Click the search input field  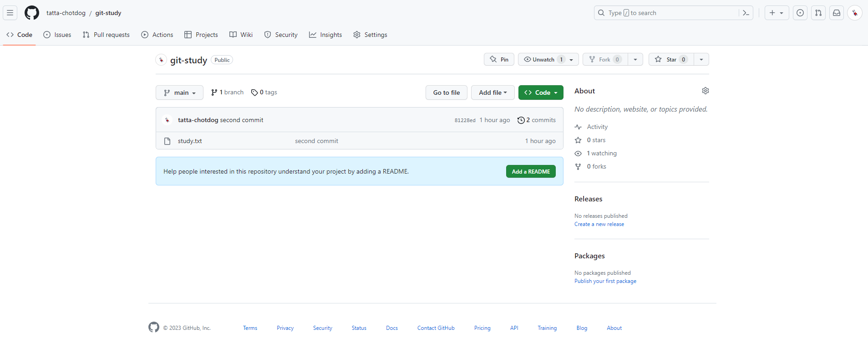pos(674,13)
